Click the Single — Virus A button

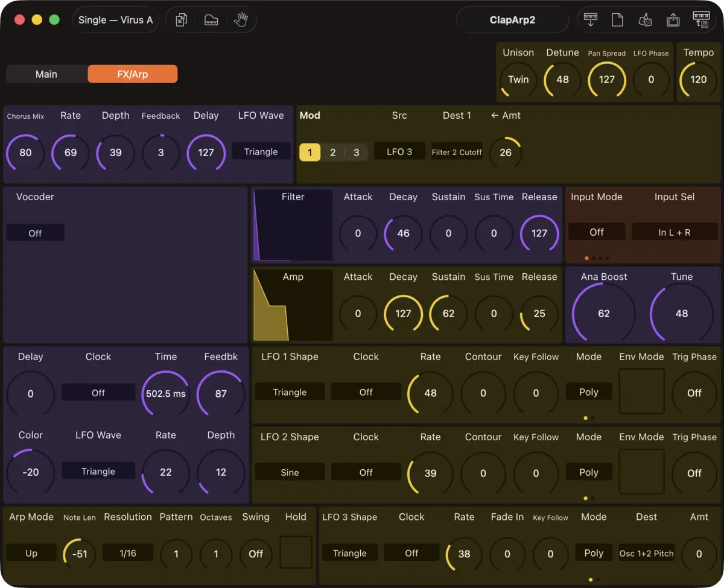(x=115, y=20)
